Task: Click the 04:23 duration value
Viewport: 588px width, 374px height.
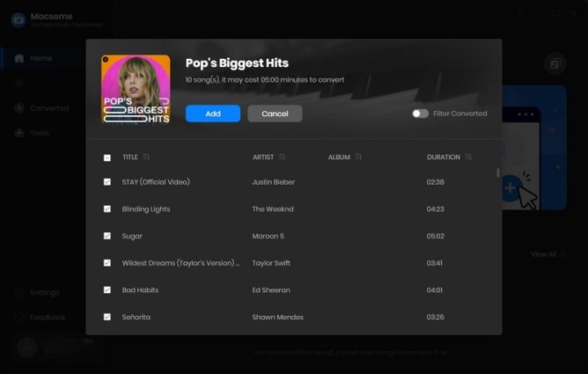Action: pyautogui.click(x=435, y=209)
